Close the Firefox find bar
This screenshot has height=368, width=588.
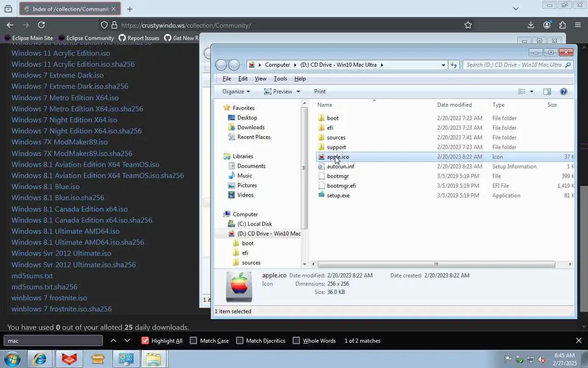(579, 340)
